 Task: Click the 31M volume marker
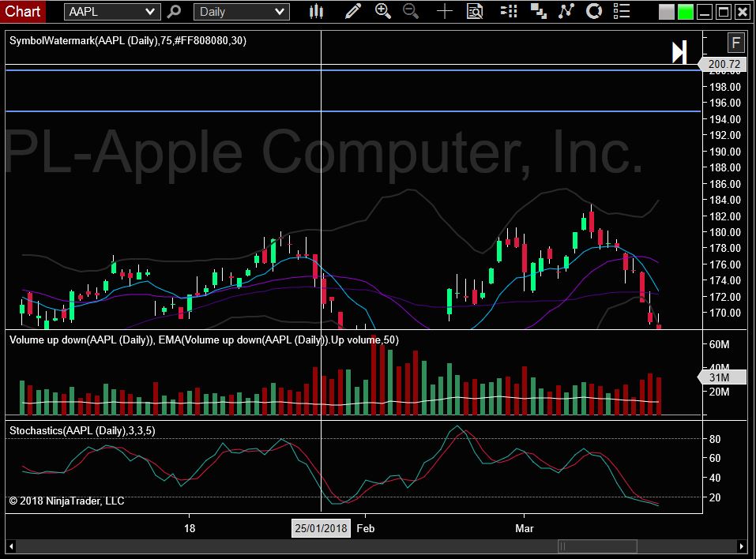722,377
